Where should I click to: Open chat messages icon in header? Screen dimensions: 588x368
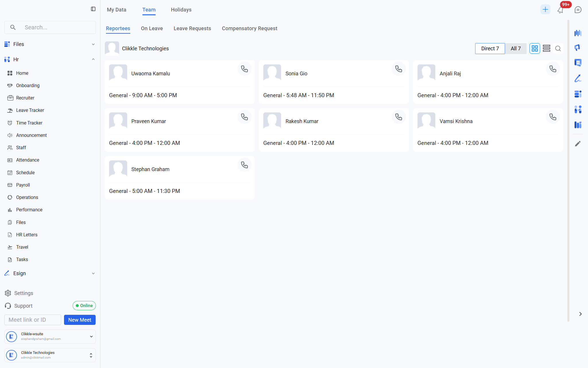[x=578, y=10]
